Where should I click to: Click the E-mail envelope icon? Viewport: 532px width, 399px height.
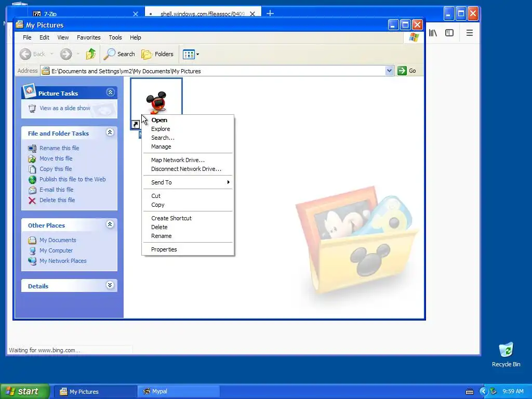click(x=32, y=190)
